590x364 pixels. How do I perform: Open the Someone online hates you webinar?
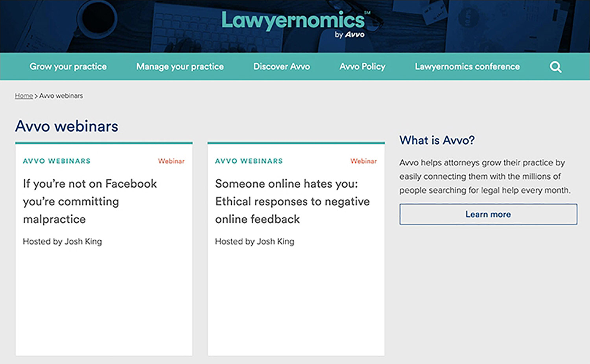coord(292,201)
